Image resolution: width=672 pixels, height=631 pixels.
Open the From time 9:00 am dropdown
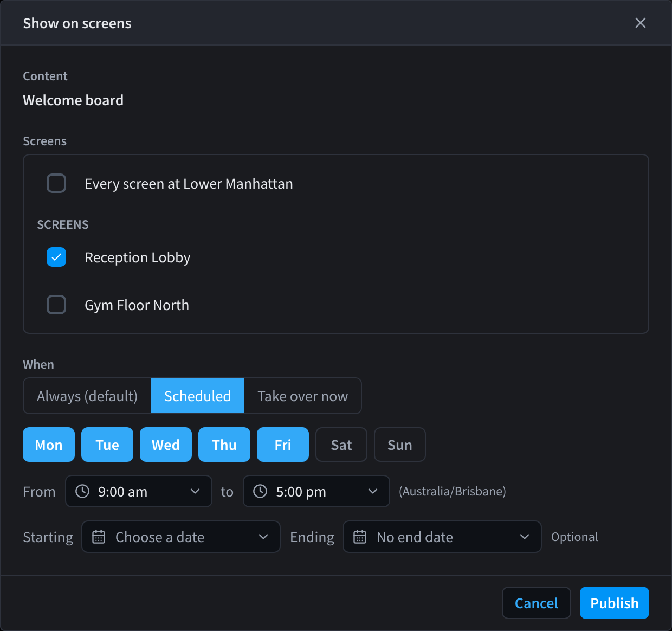coord(139,491)
